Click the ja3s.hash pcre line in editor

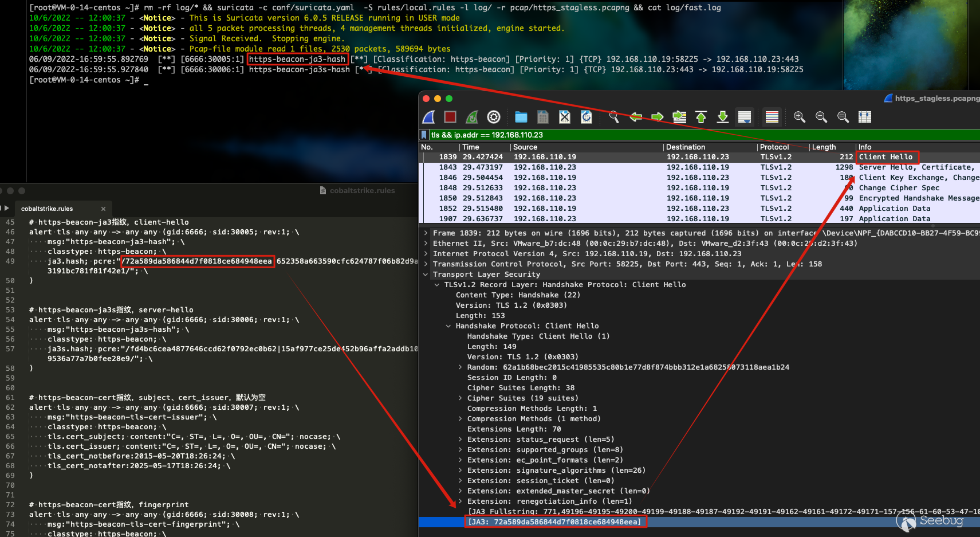233,349
